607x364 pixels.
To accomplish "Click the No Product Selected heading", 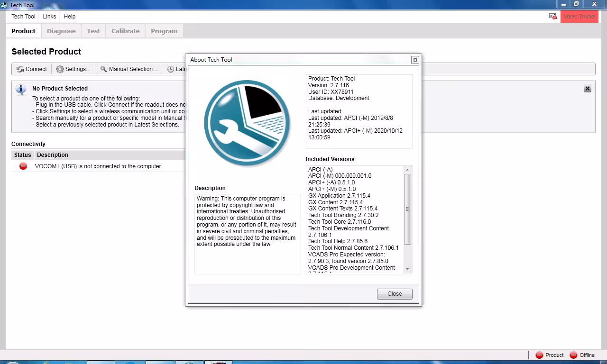I will point(60,89).
